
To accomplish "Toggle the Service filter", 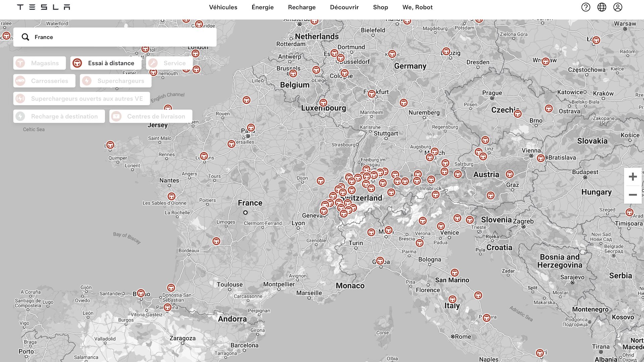I will 169,63.
